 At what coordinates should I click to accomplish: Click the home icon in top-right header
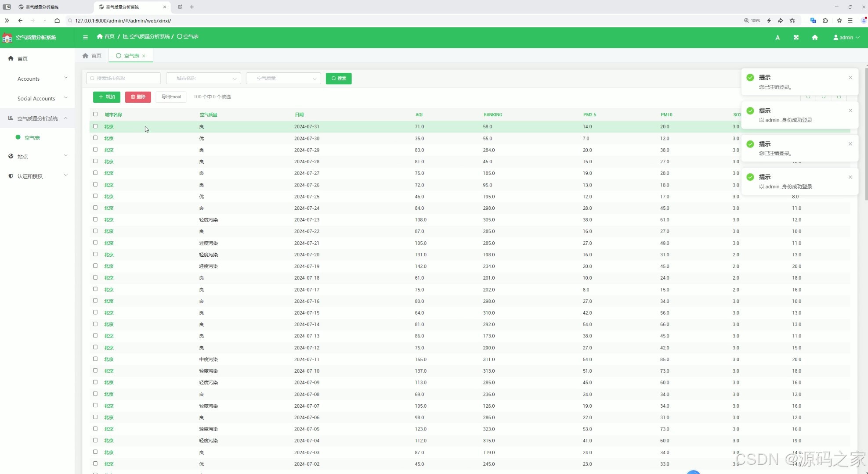815,37
